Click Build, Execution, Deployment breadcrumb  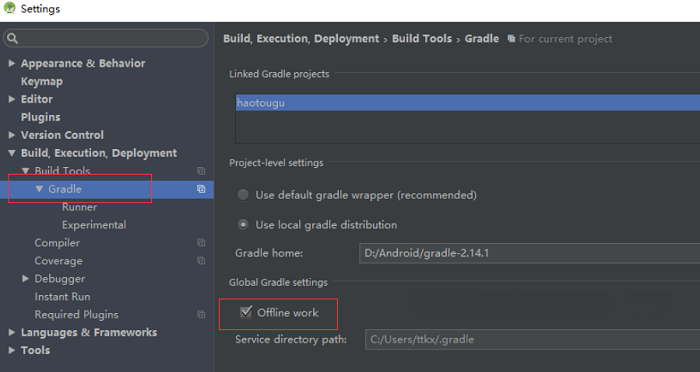[301, 39]
